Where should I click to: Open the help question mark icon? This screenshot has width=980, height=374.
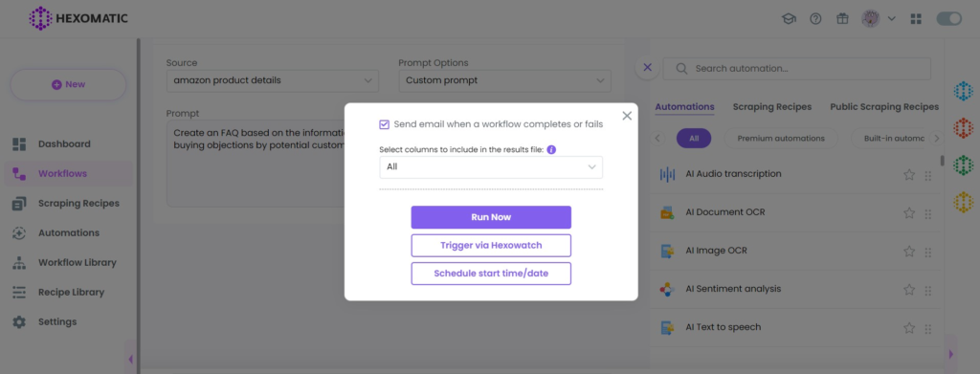point(815,19)
